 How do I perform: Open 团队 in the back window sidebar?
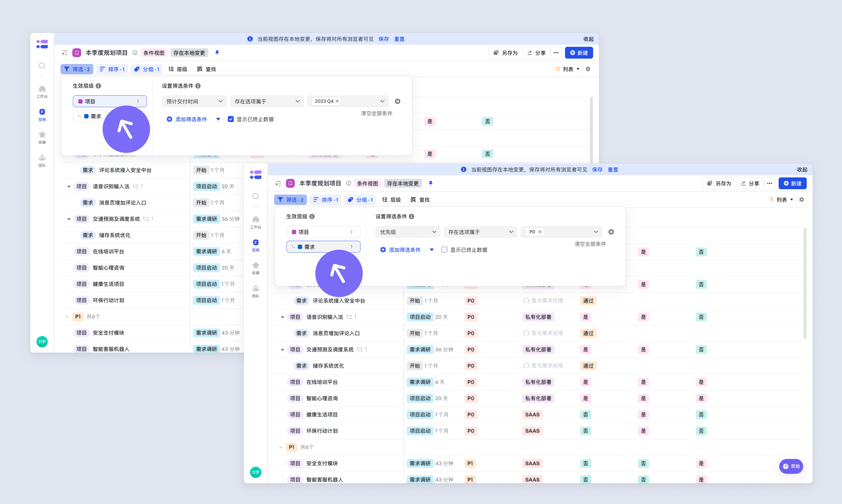[42, 161]
